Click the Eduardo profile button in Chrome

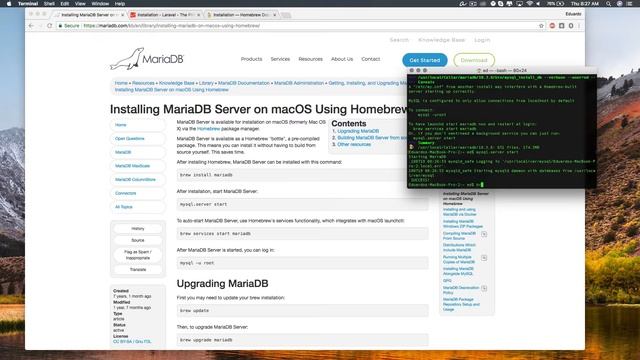point(573,14)
